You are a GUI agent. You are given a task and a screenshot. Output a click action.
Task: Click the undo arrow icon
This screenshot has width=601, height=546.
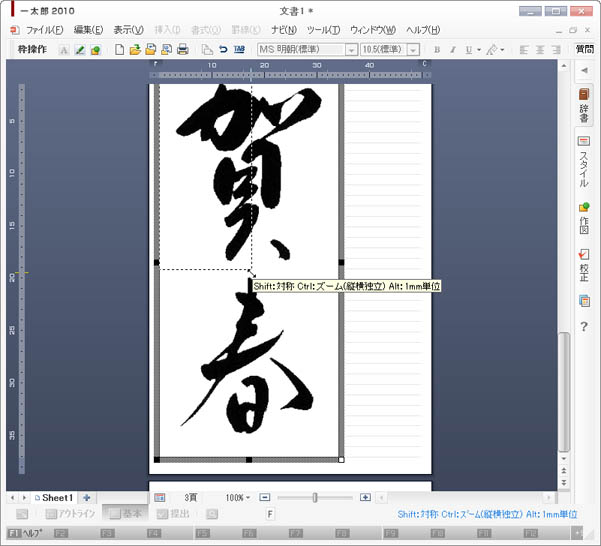point(223,49)
